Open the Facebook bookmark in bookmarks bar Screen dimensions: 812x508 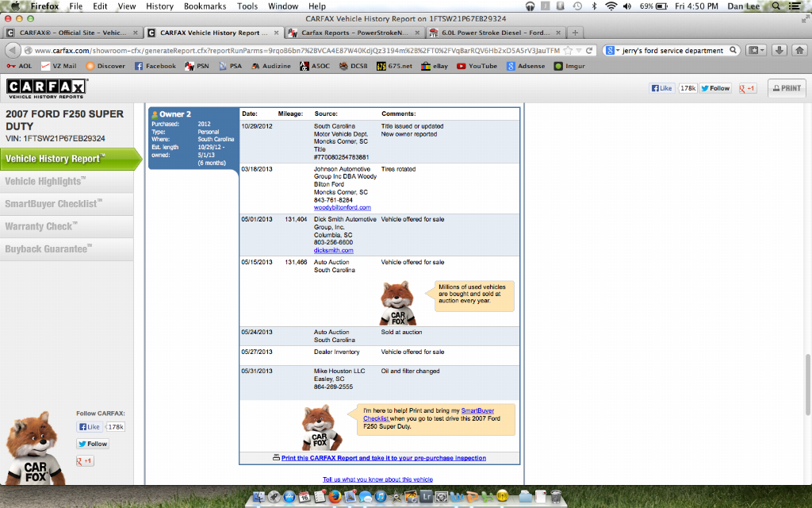click(x=155, y=66)
